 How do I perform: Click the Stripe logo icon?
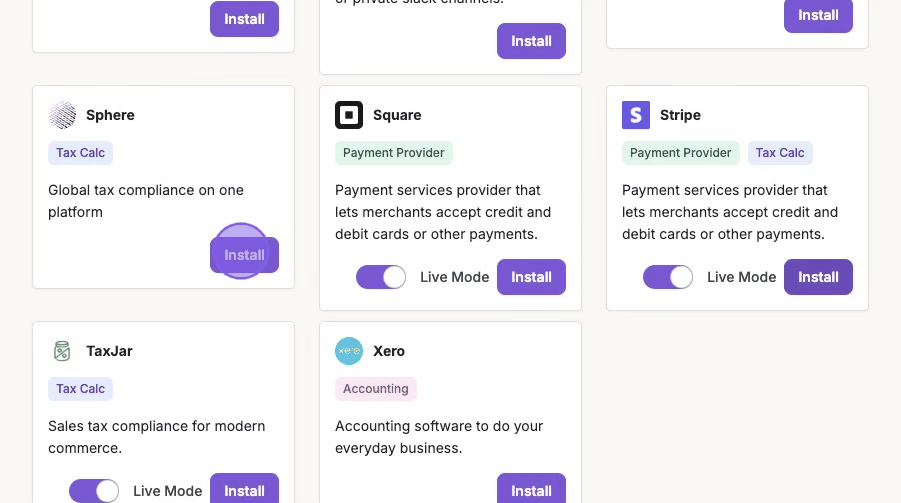pos(636,115)
